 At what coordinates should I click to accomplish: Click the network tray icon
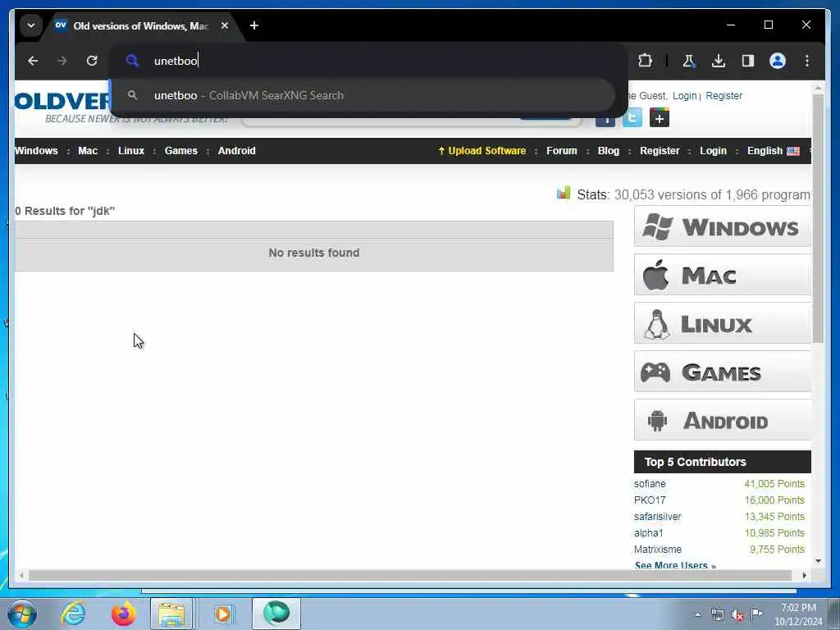[717, 615]
